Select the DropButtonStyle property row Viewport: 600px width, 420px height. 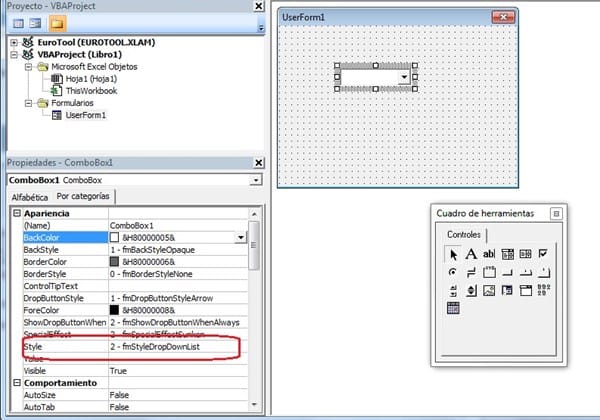[136, 298]
